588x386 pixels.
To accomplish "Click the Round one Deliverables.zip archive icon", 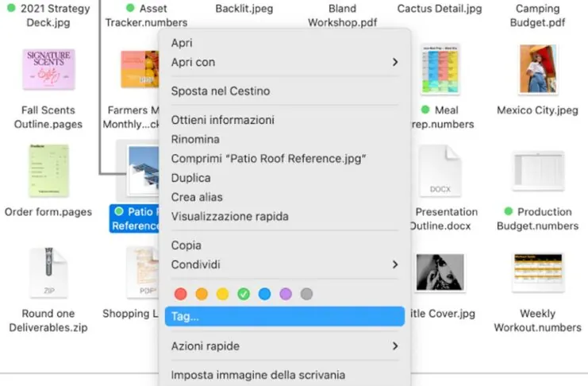I will [48, 272].
